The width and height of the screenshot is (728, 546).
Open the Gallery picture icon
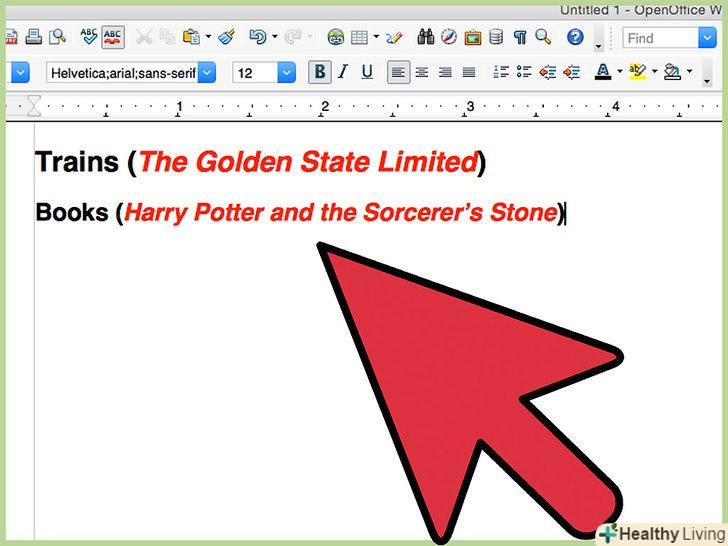coord(473,37)
